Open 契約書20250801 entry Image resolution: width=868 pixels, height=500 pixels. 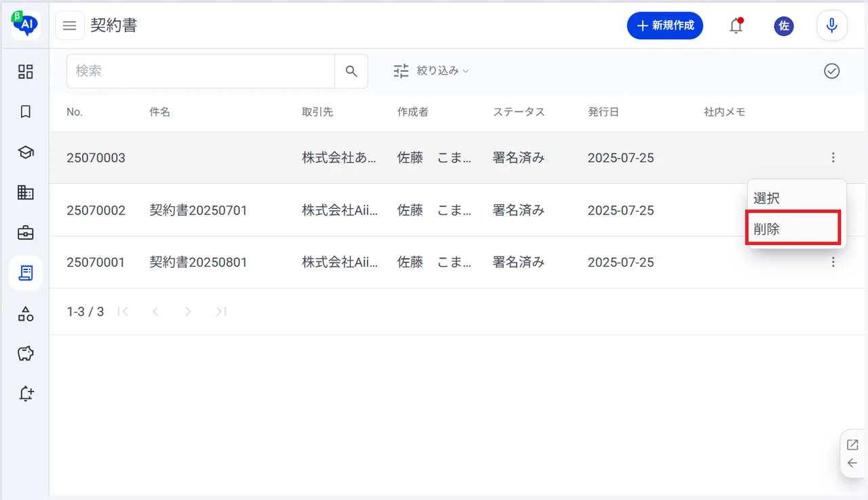(198, 262)
